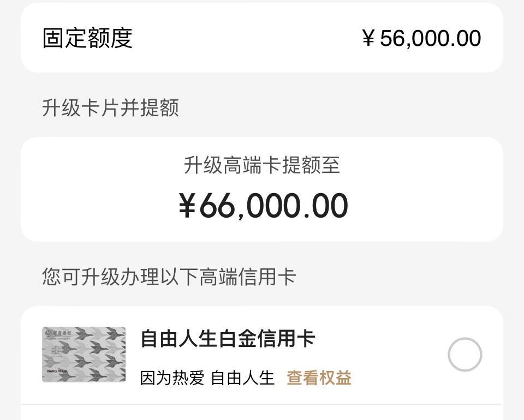Image resolution: width=524 pixels, height=420 pixels.
Task: Tap the ¥66,000.00 upgraded limit amount
Action: 263,206
